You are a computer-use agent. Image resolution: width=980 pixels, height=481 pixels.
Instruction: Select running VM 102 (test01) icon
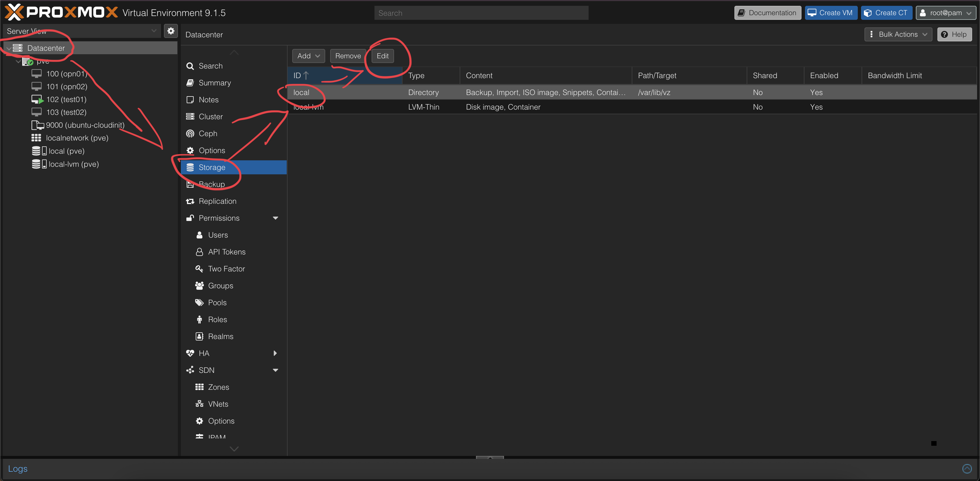click(x=37, y=100)
